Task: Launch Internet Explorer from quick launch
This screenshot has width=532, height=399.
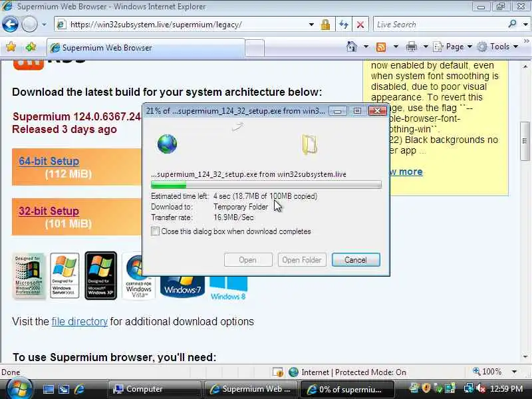Action: point(79,389)
